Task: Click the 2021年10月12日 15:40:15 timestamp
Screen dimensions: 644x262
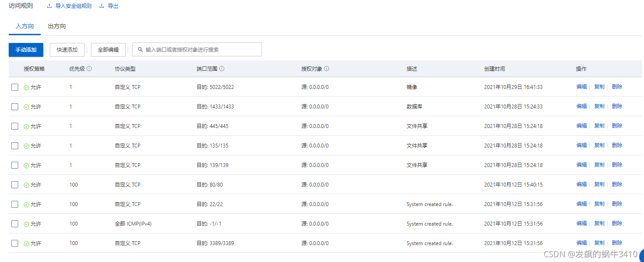Action: pos(513,185)
